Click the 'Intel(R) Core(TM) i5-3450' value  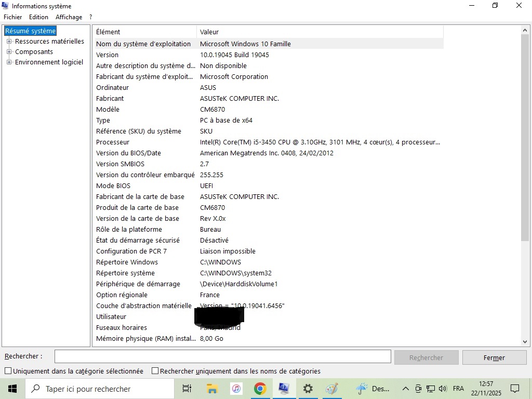click(320, 142)
